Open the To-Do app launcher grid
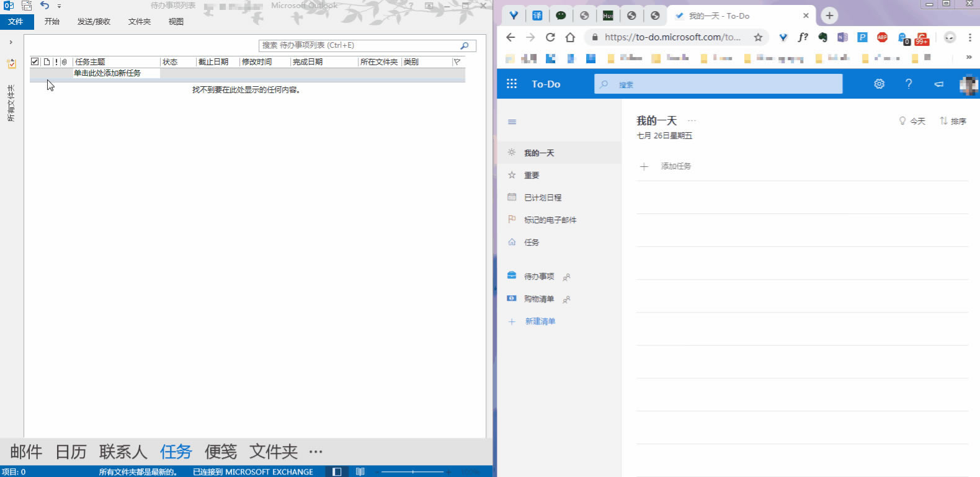Image resolution: width=980 pixels, height=477 pixels. point(512,84)
